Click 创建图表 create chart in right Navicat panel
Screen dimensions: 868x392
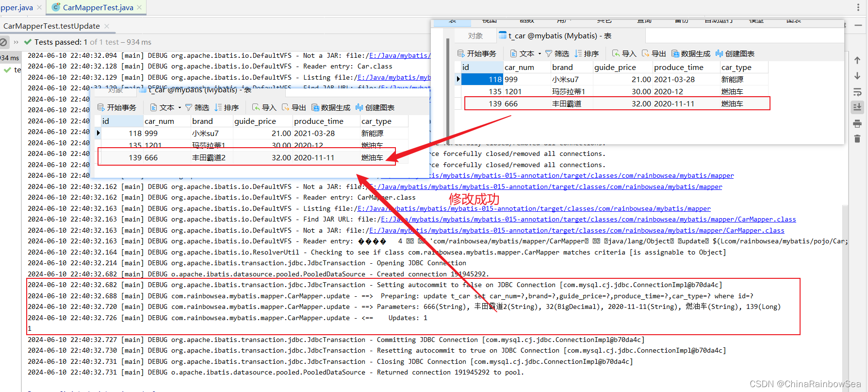(x=735, y=53)
